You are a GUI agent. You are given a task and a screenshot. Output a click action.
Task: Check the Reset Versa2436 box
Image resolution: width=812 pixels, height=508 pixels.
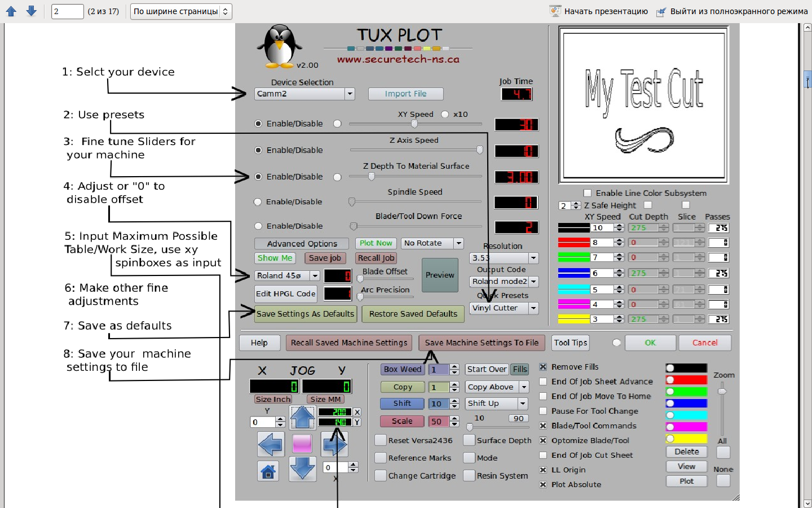[381, 440]
